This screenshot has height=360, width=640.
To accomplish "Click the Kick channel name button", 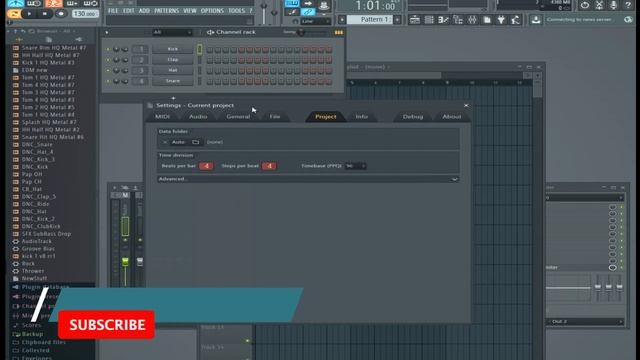I will click(173, 49).
